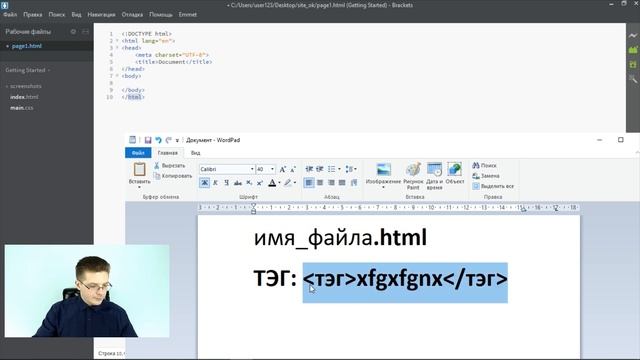
Task: Click the decrease indent icon
Action: [x=309, y=169]
